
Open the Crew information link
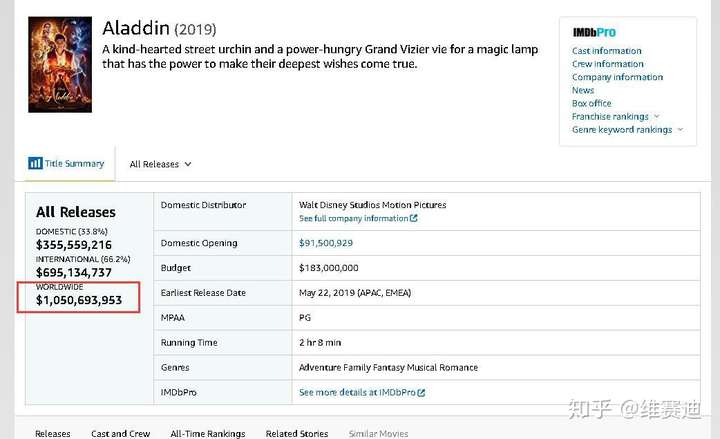(x=608, y=64)
